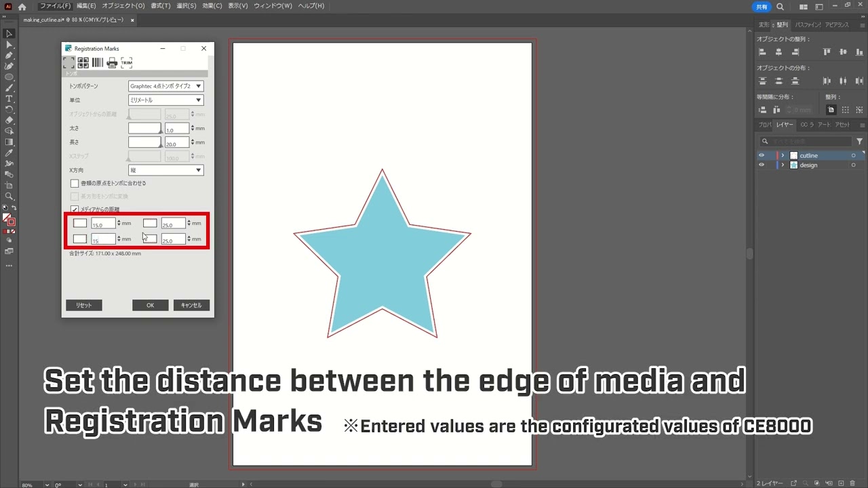868x488 pixels.
Task: Open the 単位 ミリメートル dropdown
Action: coord(165,100)
